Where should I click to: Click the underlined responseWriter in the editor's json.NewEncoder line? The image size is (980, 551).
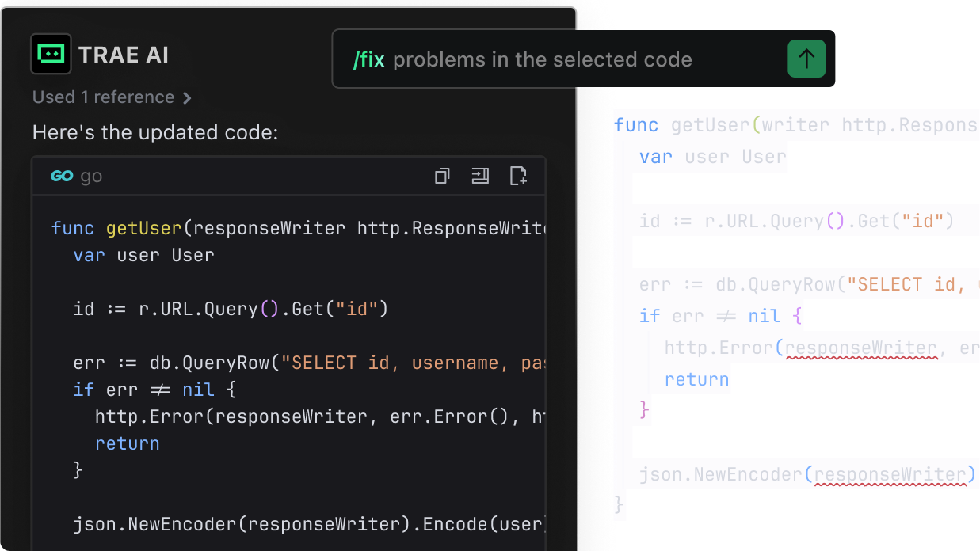pyautogui.click(x=891, y=475)
